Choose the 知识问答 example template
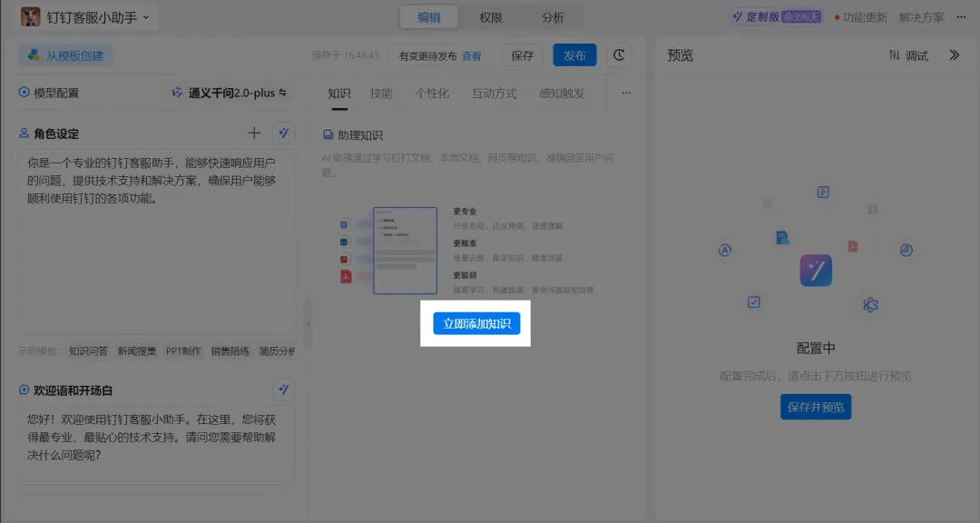Viewport: 980px width, 523px height. pos(88,351)
